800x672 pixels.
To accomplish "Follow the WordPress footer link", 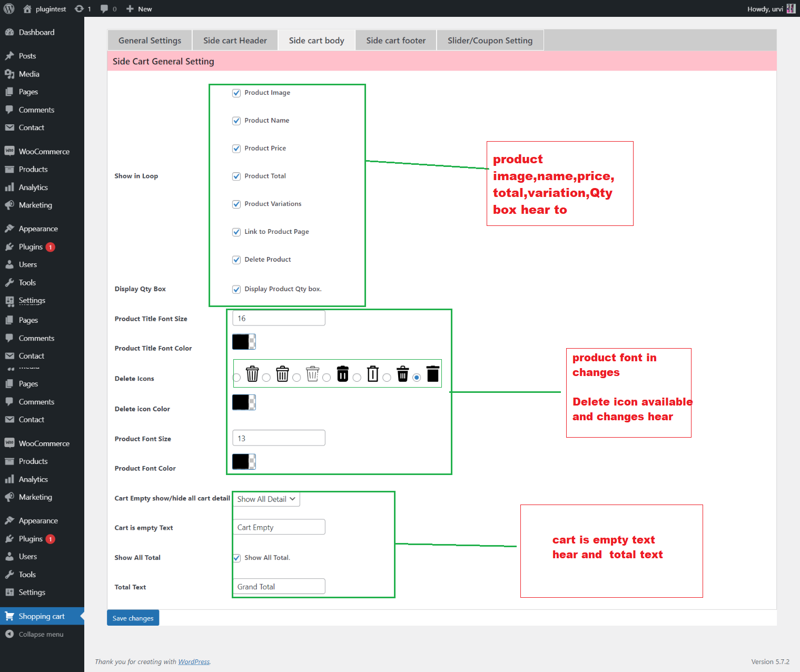I will pyautogui.click(x=194, y=662).
